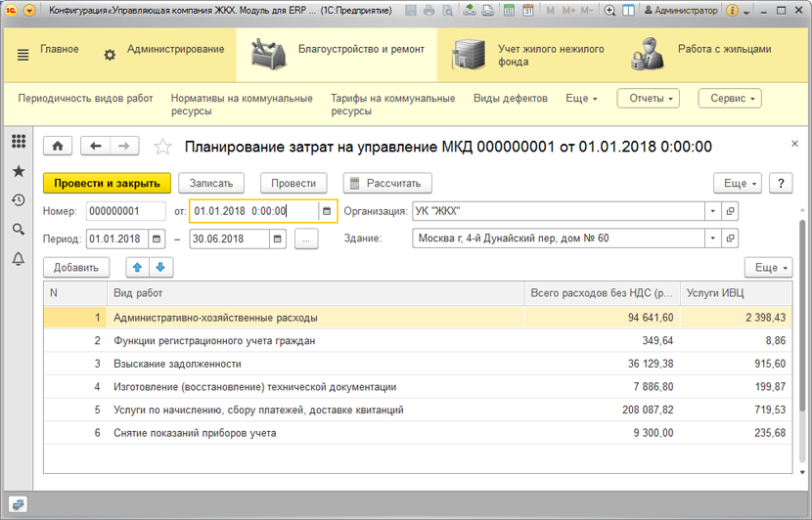The width and height of the screenshot is (812, 520).
Task: Click the Провести button
Action: click(293, 183)
